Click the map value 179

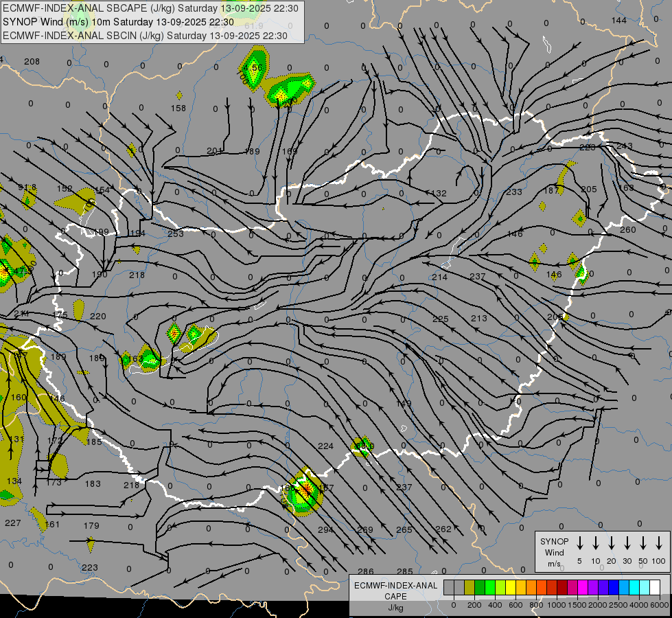pyautogui.click(x=91, y=526)
